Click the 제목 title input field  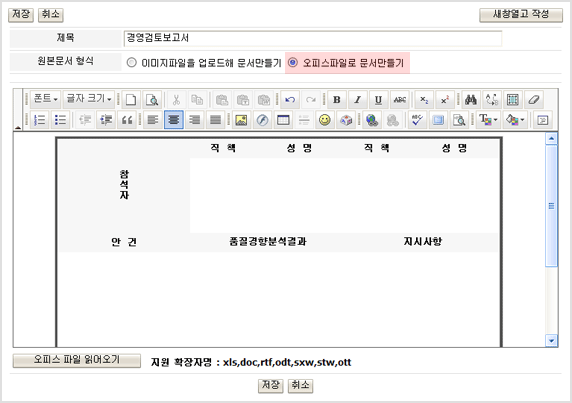pos(313,38)
